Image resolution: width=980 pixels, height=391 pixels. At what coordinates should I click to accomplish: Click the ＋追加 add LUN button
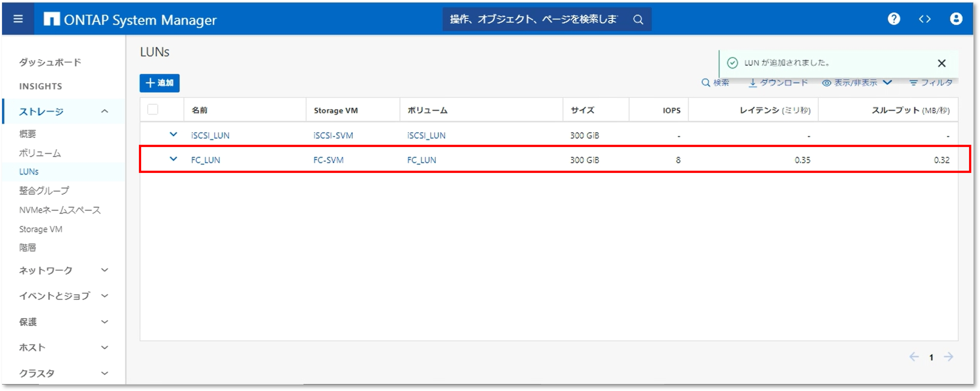click(x=159, y=83)
